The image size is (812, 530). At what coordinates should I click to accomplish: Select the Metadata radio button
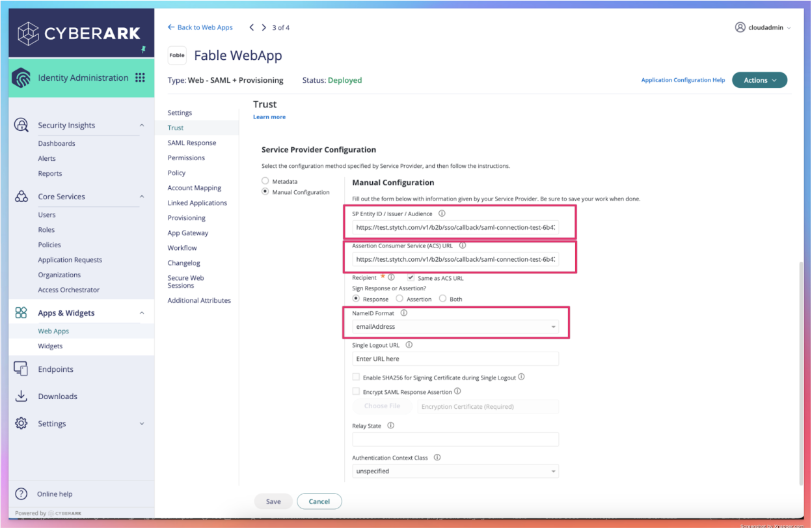click(265, 181)
